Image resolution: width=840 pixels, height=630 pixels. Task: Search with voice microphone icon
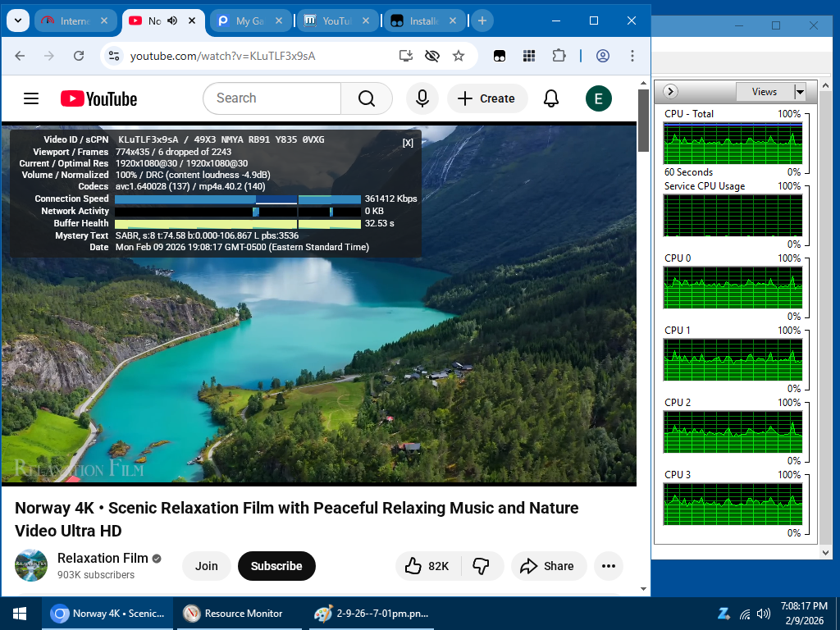422,98
